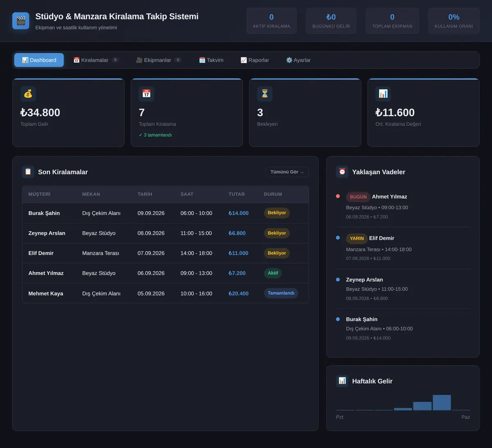This screenshot has height=448, width=492.
Task: Click the Bekliyor badge in Burak Şahin's row
Action: coord(277,213)
